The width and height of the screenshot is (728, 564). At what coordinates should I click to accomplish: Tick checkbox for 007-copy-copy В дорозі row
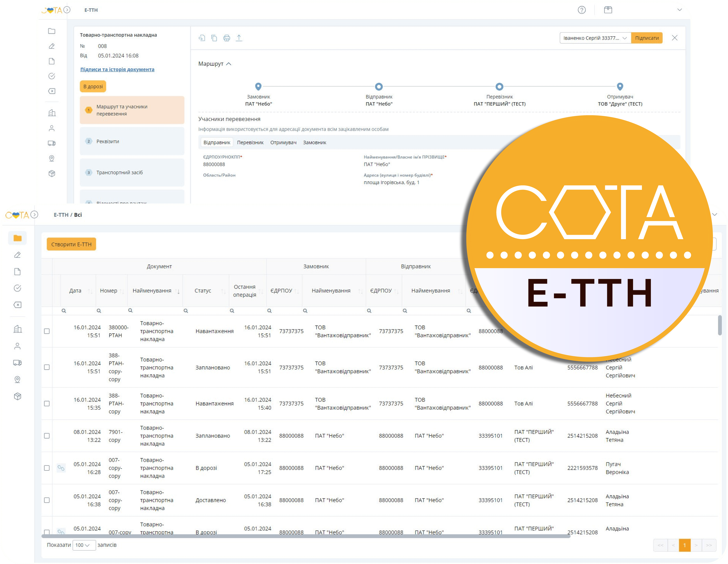(x=47, y=468)
